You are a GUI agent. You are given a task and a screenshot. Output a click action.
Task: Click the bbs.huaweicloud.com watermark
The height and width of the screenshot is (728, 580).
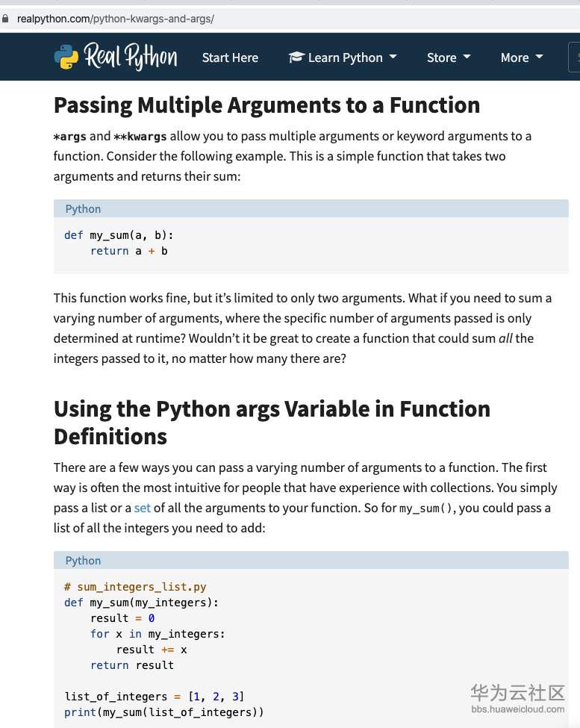tap(518, 709)
